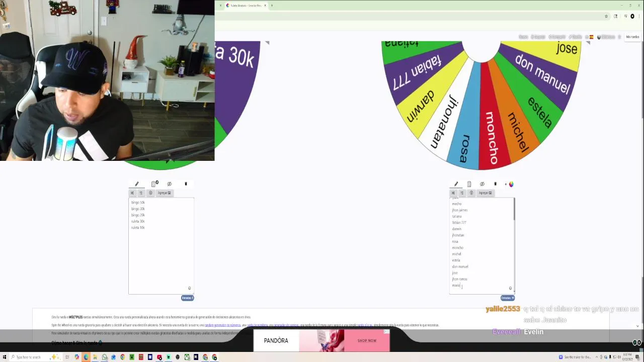Select the pencil edit tab of the names wheel
This screenshot has height=362, width=644.
point(456,184)
